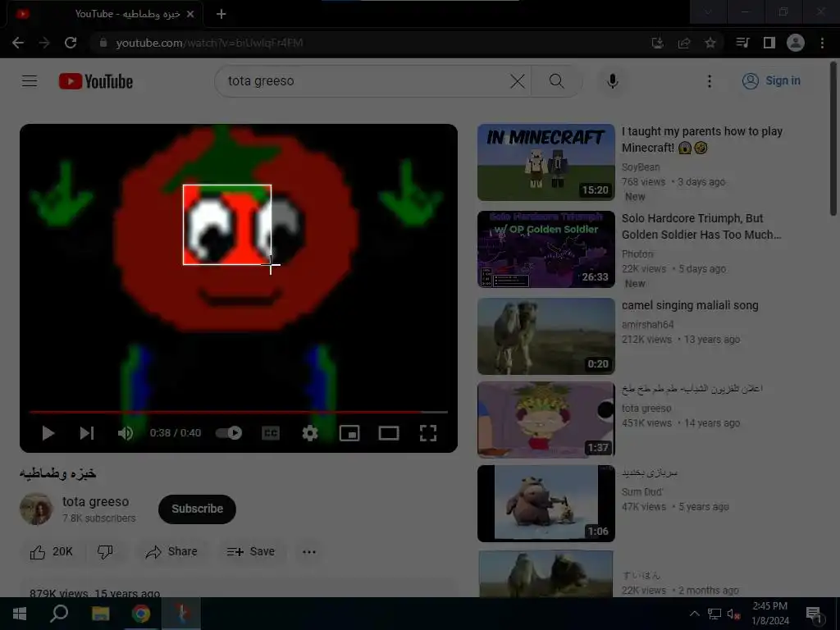The image size is (840, 630).
Task: Open YouTube settings three-dot menu
Action: coord(710,81)
